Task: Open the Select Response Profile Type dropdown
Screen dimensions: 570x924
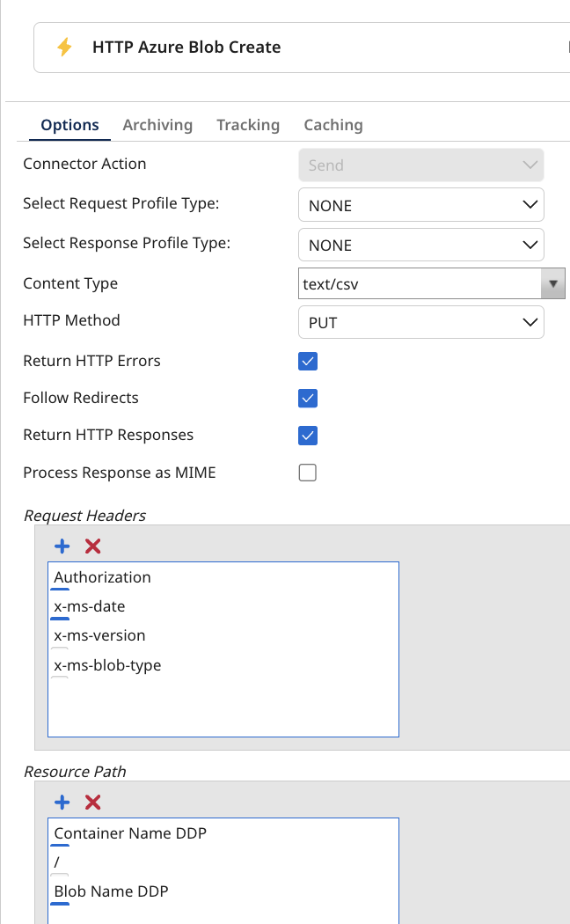Action: [529, 245]
